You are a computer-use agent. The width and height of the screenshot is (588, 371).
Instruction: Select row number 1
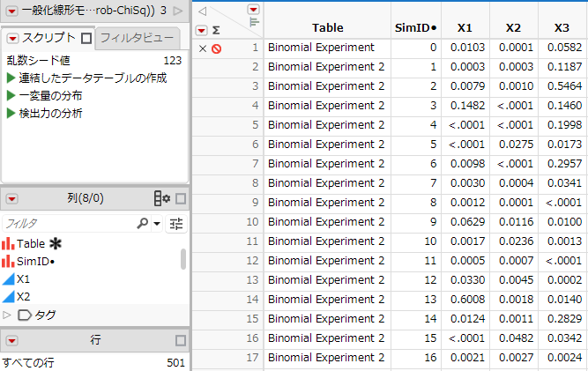(x=256, y=48)
